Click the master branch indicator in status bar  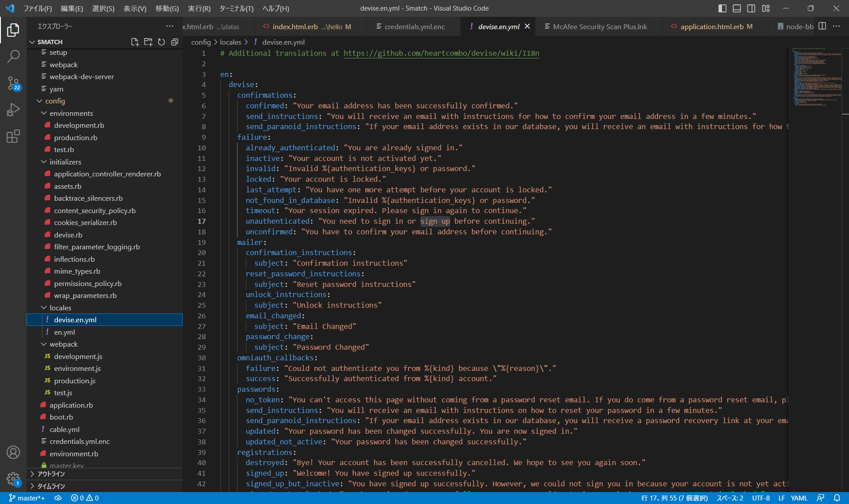(x=27, y=498)
